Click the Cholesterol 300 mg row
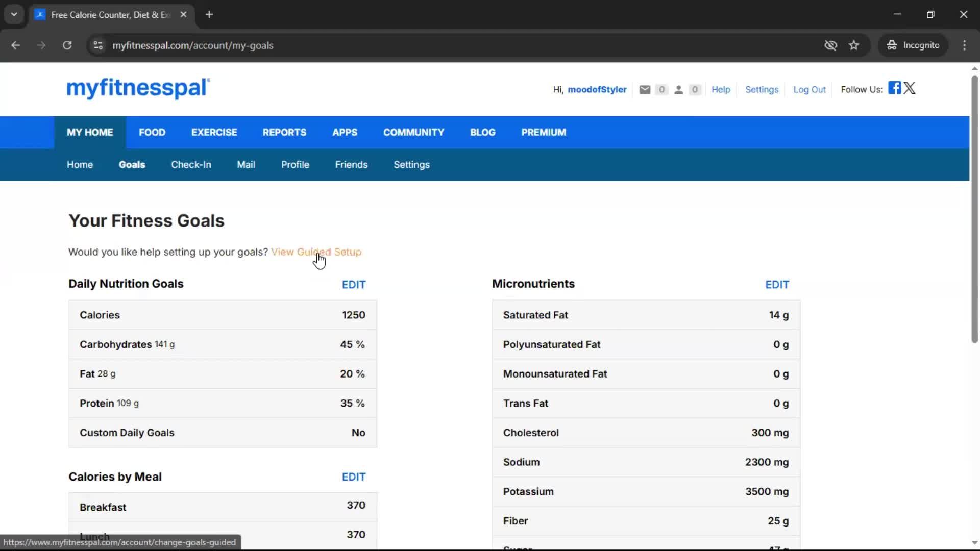Screen dimensions: 980x551 pyautogui.click(x=646, y=433)
